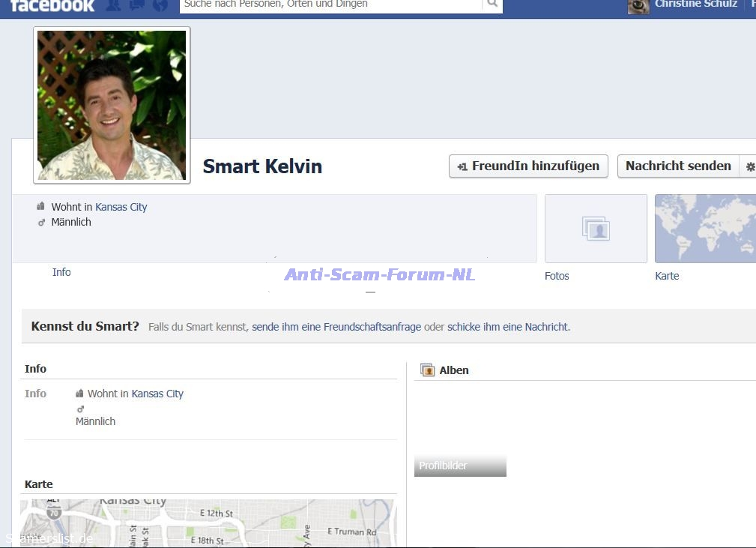Click the Facebook logo in the header
The height and width of the screenshot is (548, 756).
coord(52,5)
